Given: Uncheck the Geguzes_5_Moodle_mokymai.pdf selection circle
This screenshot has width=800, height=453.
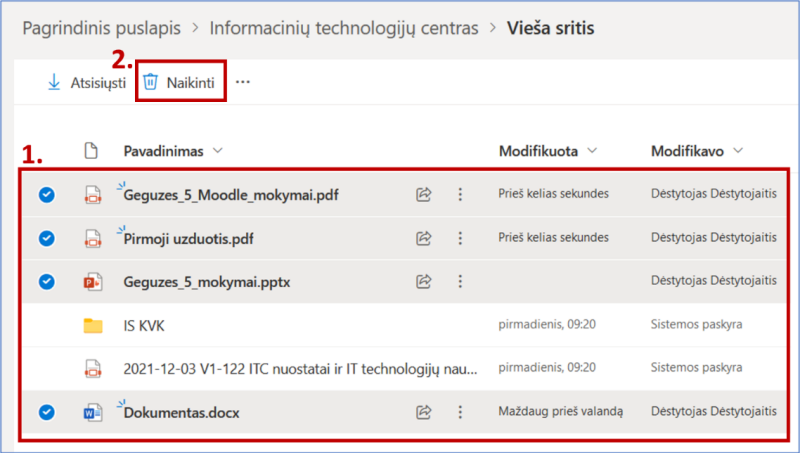Looking at the screenshot, I should click(46, 195).
